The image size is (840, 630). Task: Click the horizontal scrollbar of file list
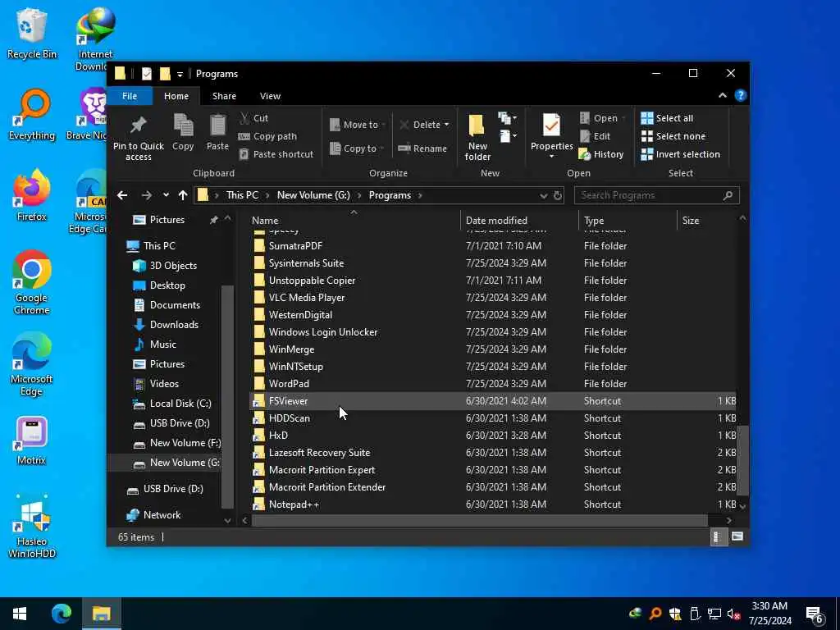tap(479, 520)
